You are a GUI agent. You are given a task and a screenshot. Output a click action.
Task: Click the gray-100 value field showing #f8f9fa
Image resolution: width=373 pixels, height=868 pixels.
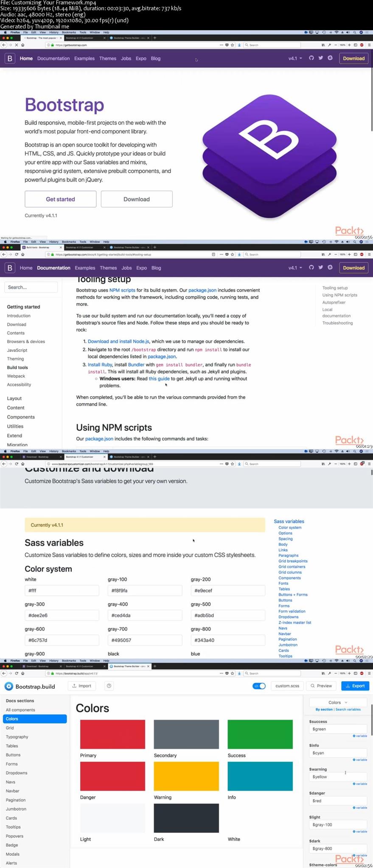tap(145, 590)
